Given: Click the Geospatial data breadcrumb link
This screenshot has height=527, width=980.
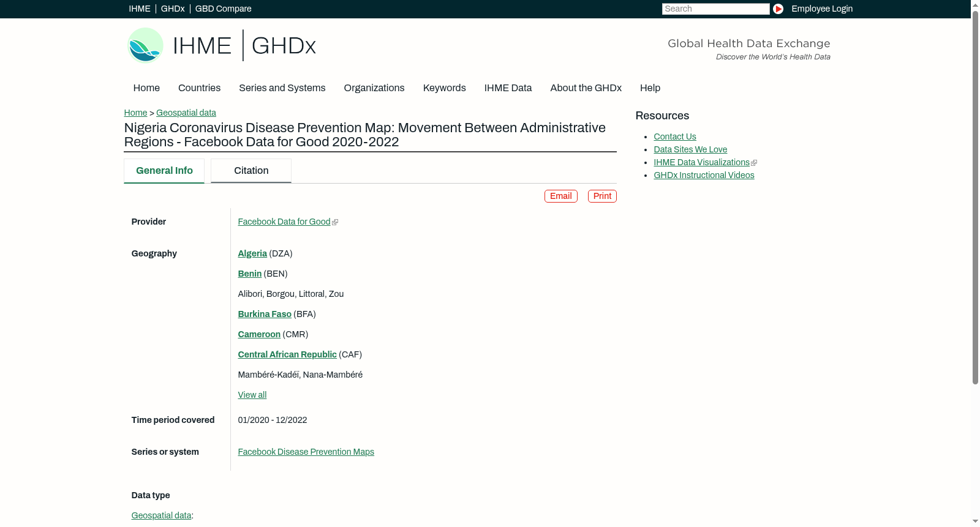Looking at the screenshot, I should [x=186, y=113].
